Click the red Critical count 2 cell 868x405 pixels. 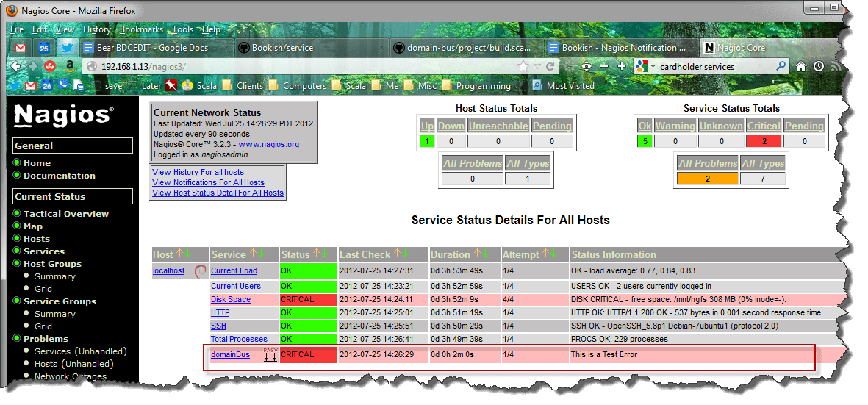point(764,141)
